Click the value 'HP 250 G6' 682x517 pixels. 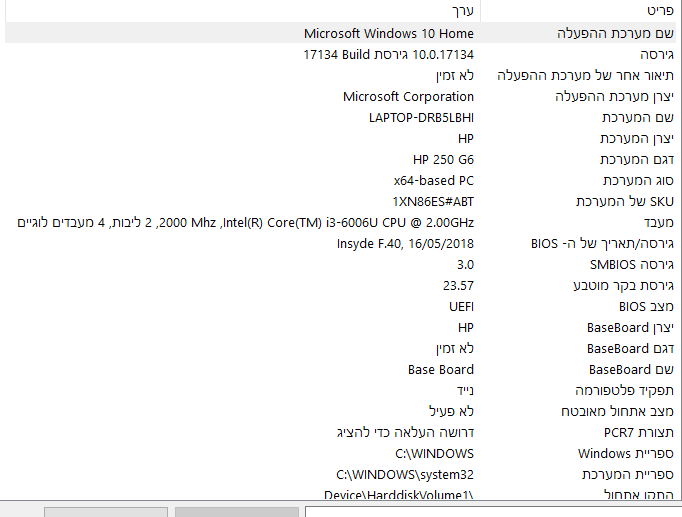[443, 160]
